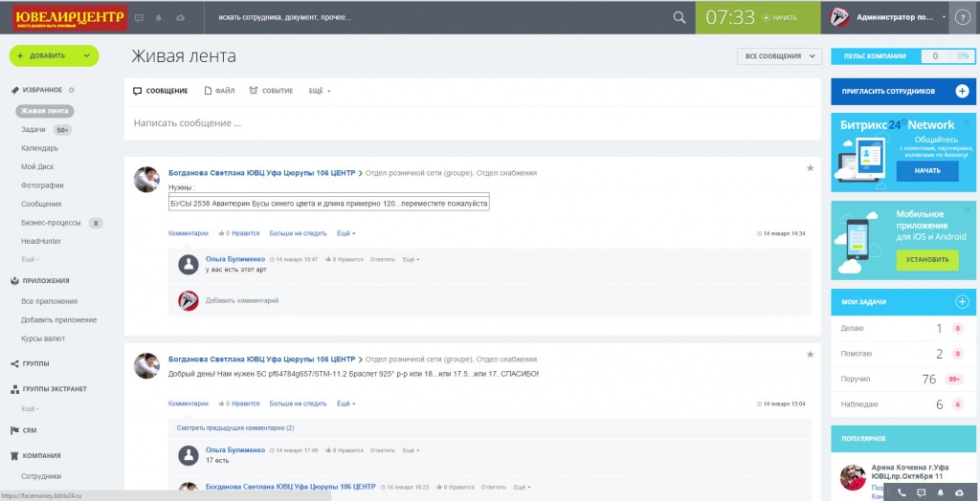Add new task via Мои задачи plus icon
This screenshot has width=980, height=501.
click(x=962, y=302)
